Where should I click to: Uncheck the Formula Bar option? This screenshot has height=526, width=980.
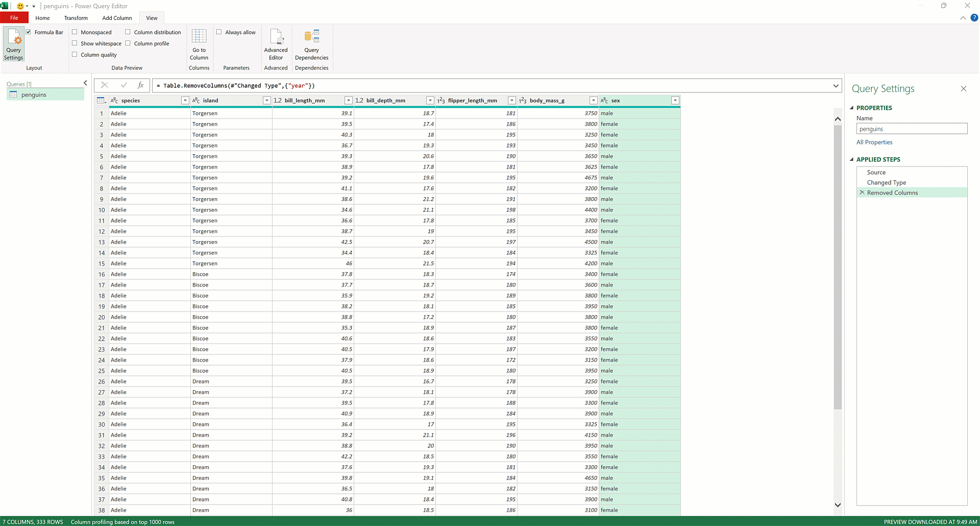click(x=29, y=32)
